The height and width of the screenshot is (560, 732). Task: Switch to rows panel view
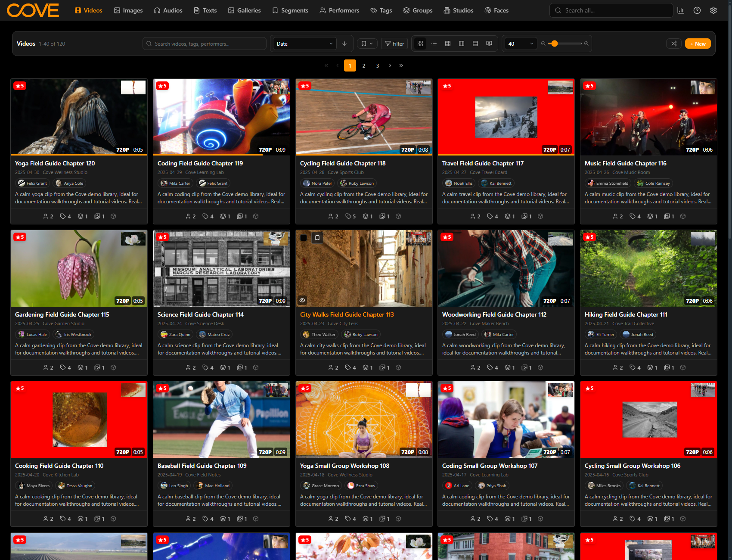tap(475, 44)
